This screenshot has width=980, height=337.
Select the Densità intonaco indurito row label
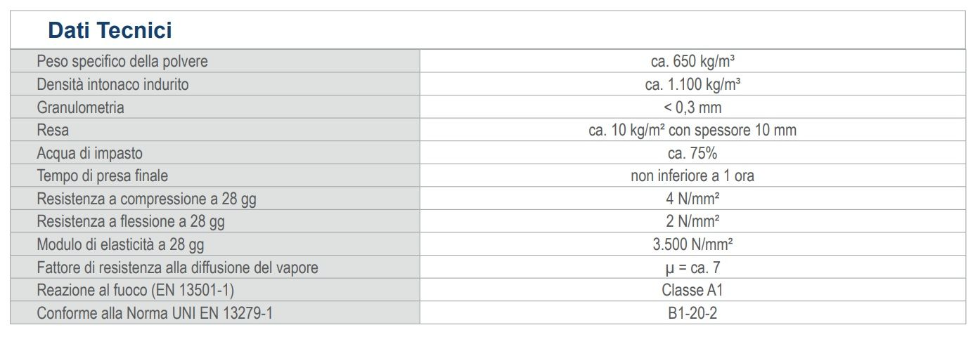112,85
